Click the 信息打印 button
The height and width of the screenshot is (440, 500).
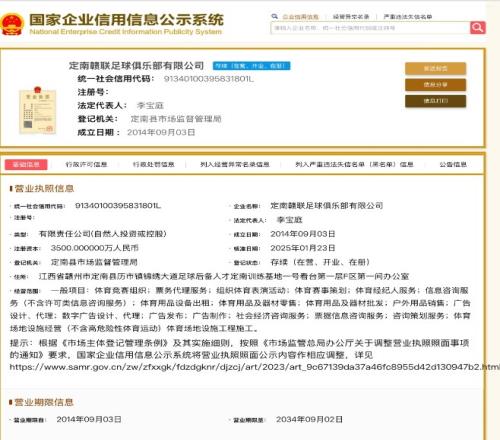(x=435, y=101)
